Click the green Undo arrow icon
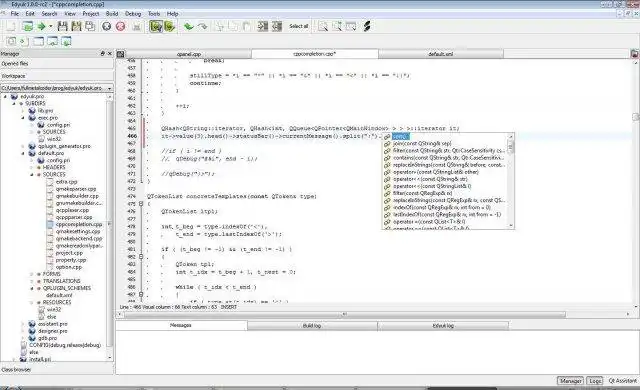The width and height of the screenshot is (640, 390). (x=188, y=27)
